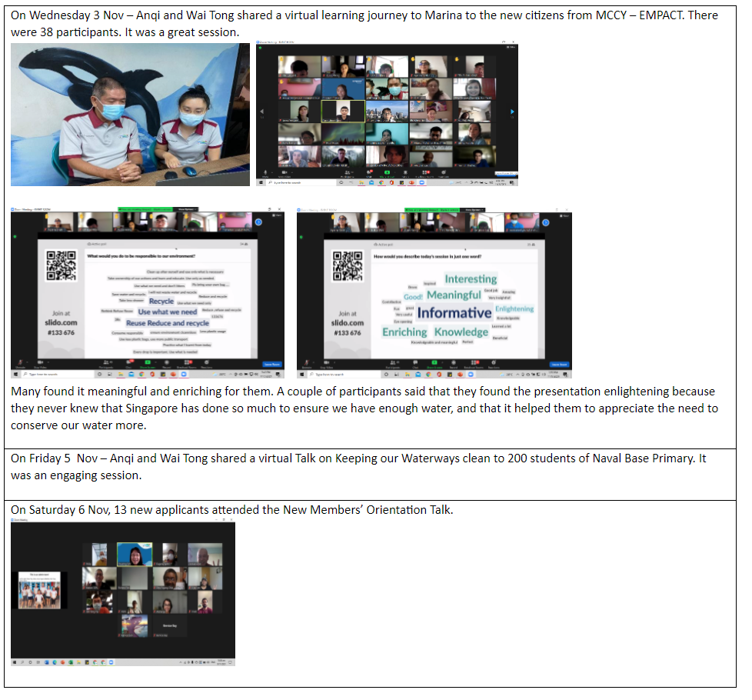
Task: Click the word "Knowledge" in the word cloud
Action: click(461, 332)
